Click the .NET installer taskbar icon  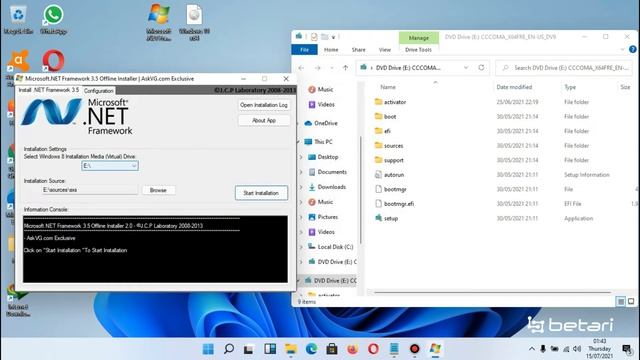click(435, 349)
